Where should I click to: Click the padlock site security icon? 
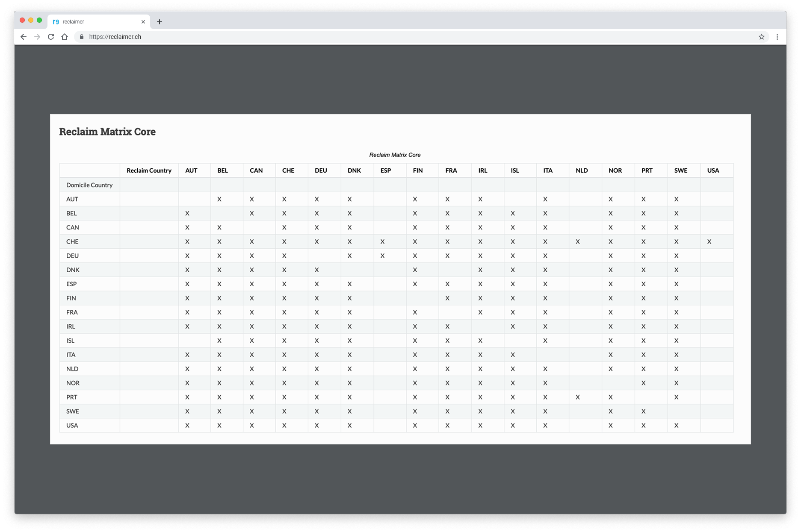(x=82, y=37)
